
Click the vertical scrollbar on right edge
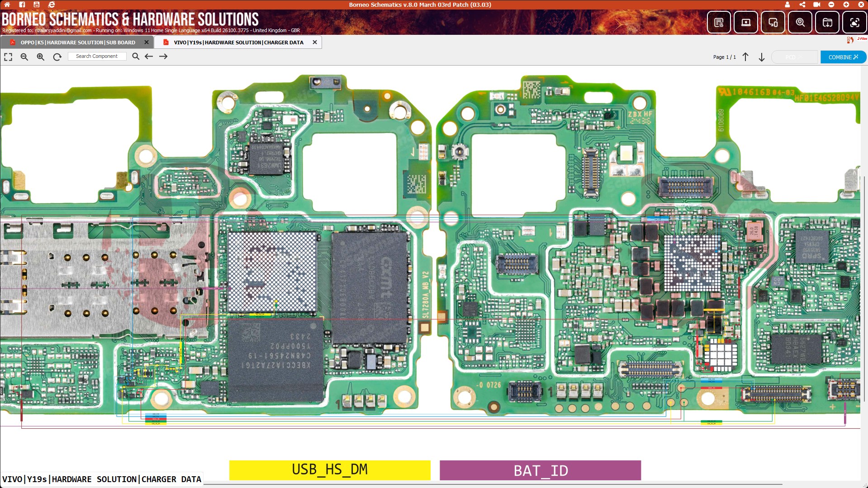[x=864, y=289]
